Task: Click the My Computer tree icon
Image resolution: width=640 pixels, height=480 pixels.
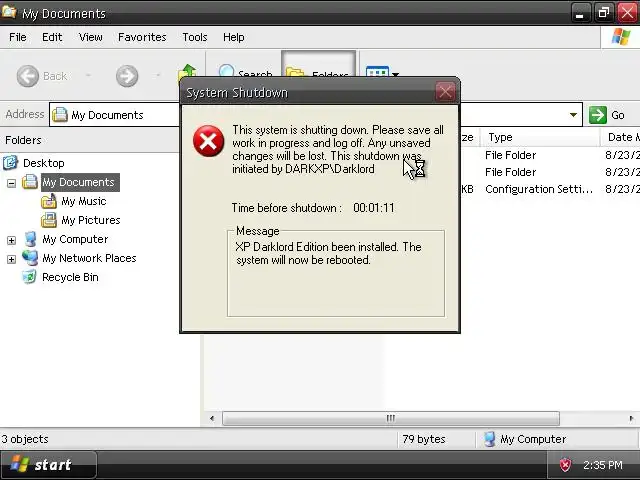Action: 30,239
